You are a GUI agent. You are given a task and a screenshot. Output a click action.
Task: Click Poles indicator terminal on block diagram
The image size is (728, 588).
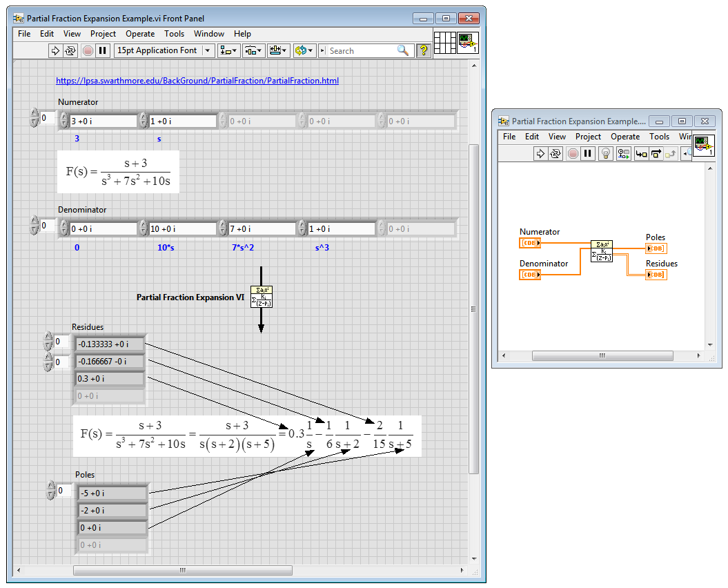tap(656, 248)
